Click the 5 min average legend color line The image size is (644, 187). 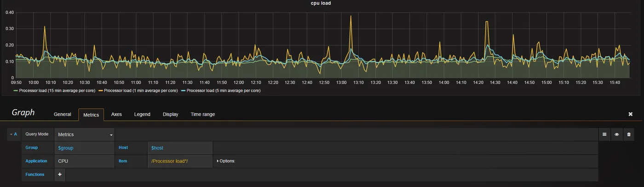pos(184,91)
